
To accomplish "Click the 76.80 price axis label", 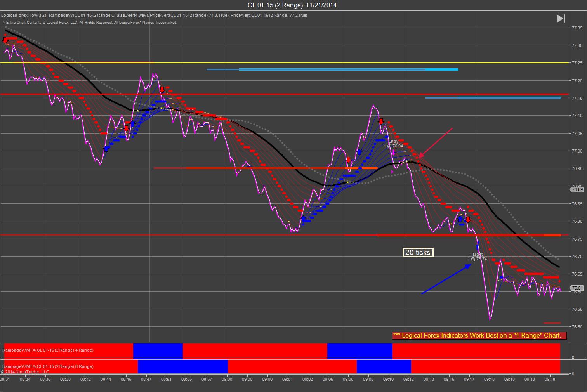I will coord(577,221).
